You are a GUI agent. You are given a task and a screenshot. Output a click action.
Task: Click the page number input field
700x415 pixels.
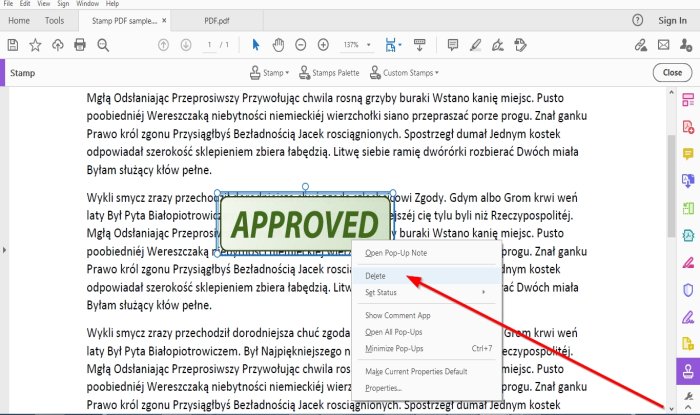click(x=209, y=45)
